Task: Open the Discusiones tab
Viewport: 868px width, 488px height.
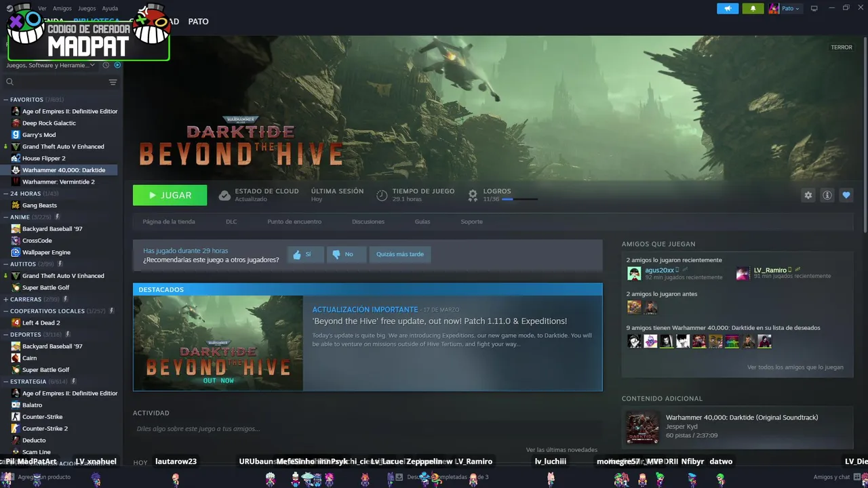Action: [368, 222]
